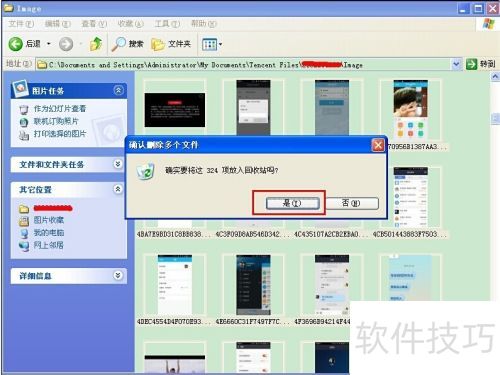Open the Back button history dropdown arrow
This screenshot has width=500, height=375.
(49, 44)
